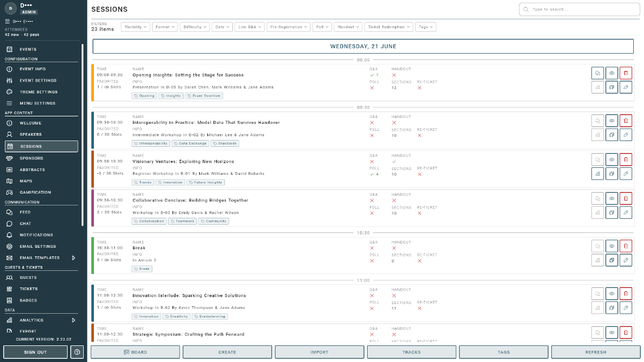
Task: Open the Date filter dropdown
Action: pyautogui.click(x=222, y=27)
